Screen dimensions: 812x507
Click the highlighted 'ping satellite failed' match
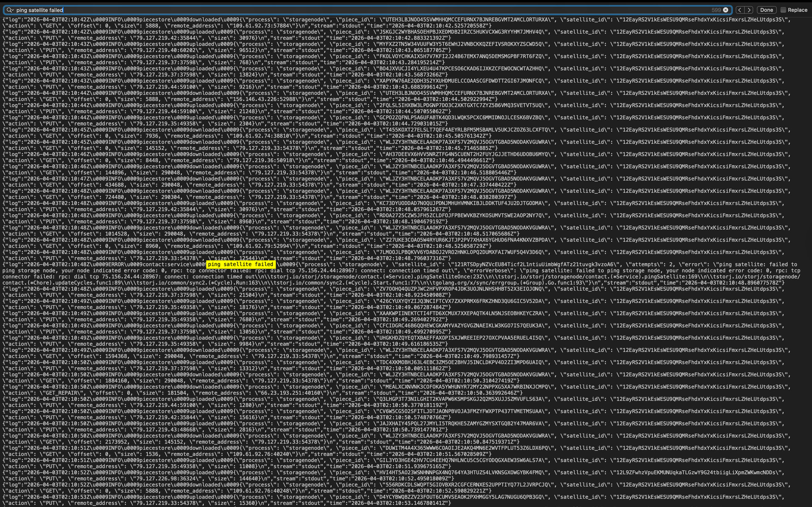click(x=240, y=264)
